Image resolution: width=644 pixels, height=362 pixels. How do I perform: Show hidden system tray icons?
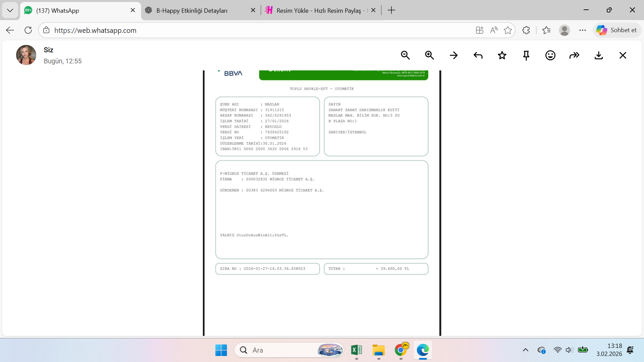pos(526,350)
